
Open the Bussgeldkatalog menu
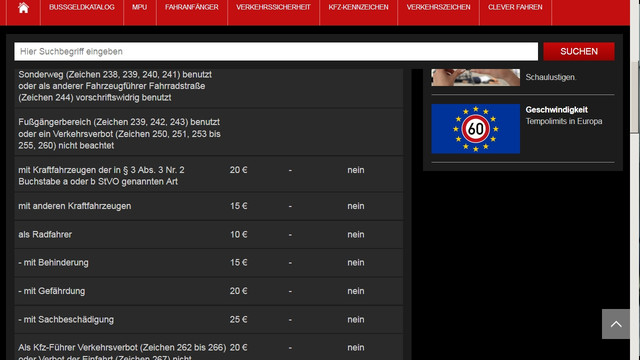tap(82, 7)
